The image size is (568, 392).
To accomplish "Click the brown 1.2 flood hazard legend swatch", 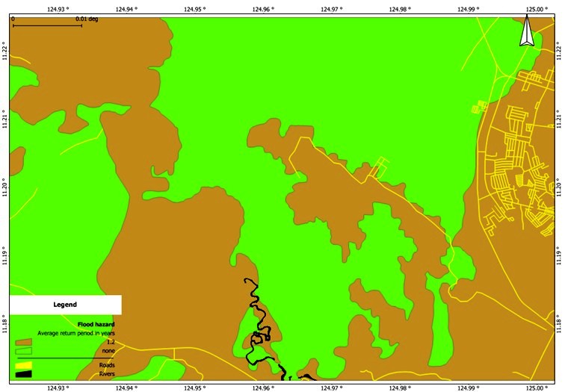I will point(25,342).
